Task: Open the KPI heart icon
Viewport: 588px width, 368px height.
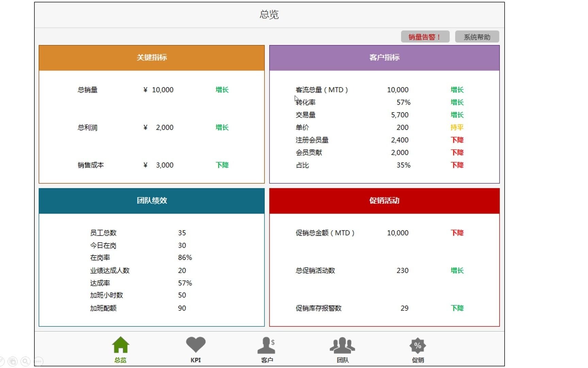Action: pos(196,345)
